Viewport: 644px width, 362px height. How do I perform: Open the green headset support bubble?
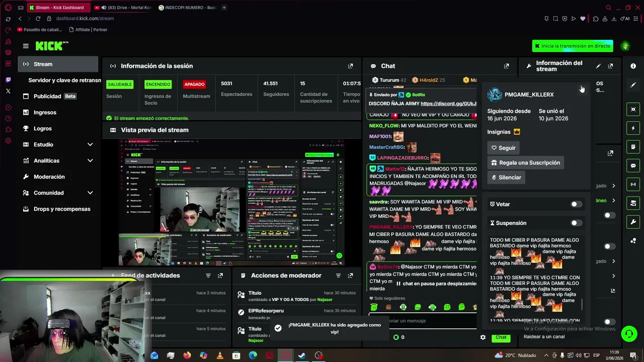pos(629,333)
